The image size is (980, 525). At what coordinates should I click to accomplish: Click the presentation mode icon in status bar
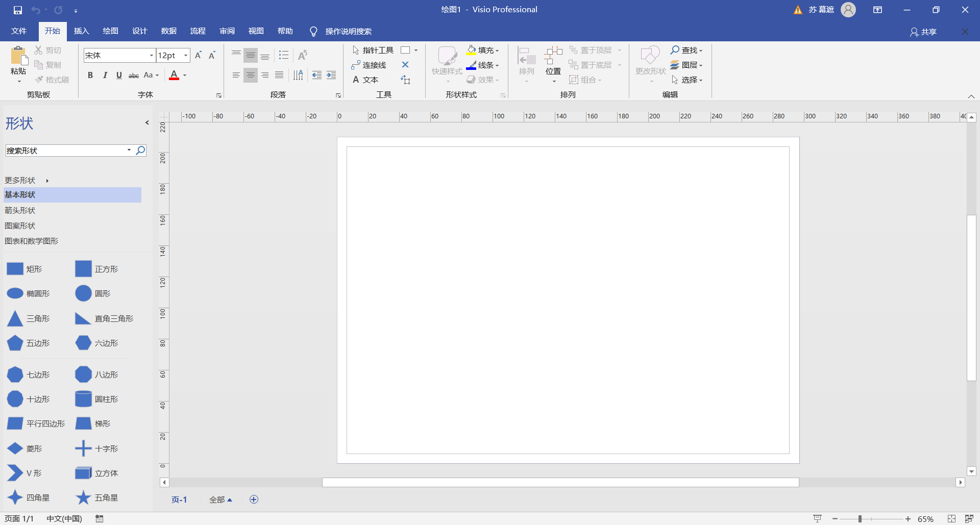tap(818, 519)
